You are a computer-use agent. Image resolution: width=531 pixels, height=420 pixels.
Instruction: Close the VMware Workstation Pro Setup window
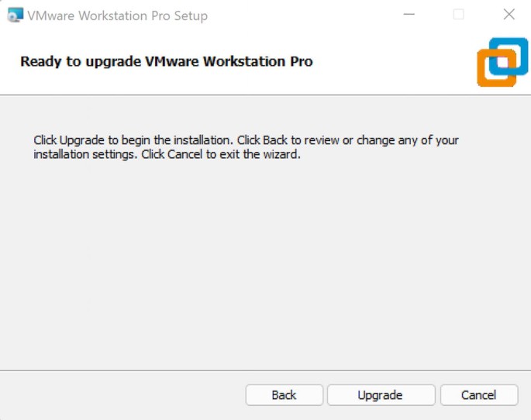tap(509, 15)
